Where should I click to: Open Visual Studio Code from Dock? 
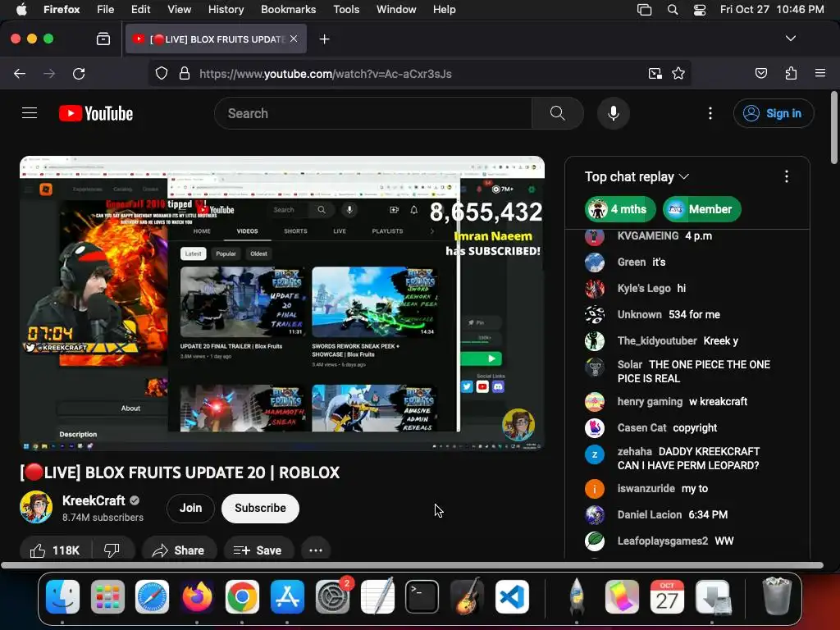[512, 596]
